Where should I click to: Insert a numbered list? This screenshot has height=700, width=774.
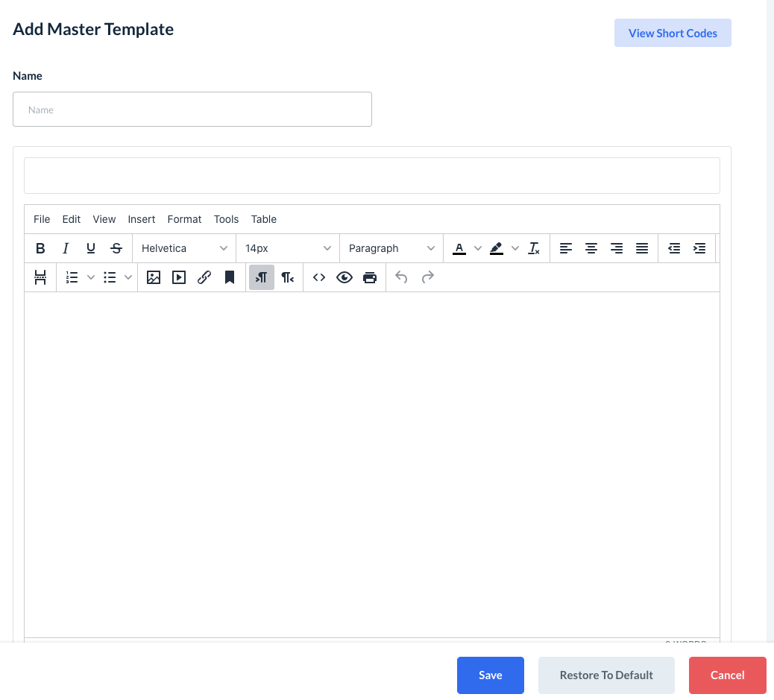[72, 277]
